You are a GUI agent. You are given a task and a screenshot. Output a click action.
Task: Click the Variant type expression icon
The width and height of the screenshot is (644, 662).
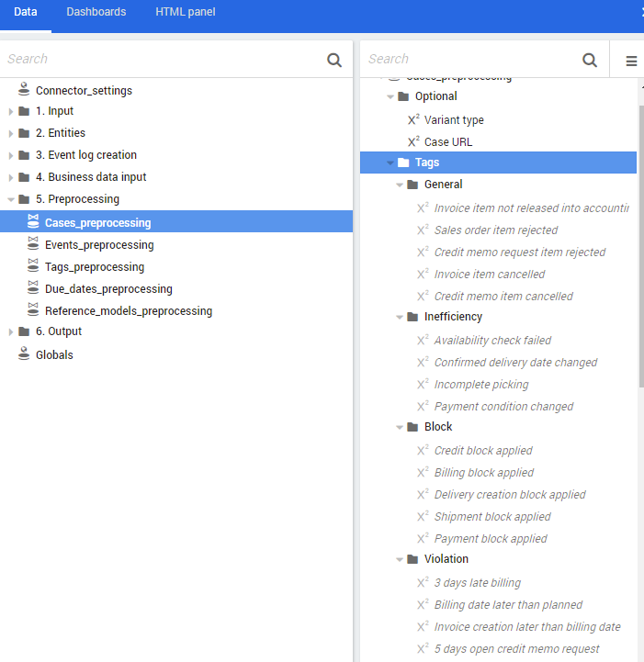(x=413, y=119)
